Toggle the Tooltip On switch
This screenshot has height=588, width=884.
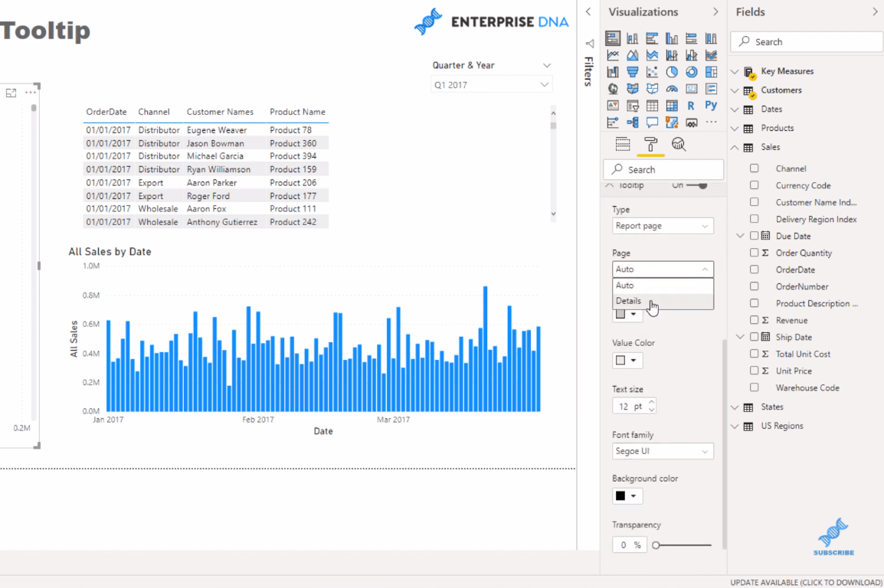point(697,185)
